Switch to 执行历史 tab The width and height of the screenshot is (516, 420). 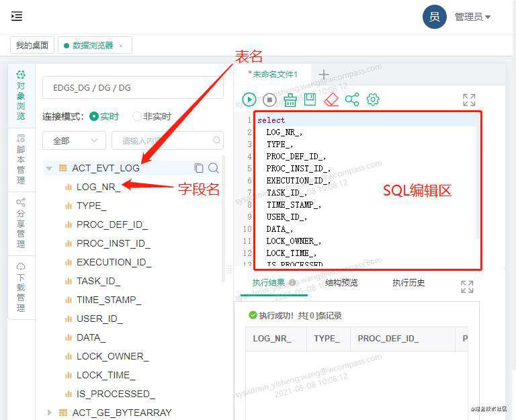click(408, 282)
